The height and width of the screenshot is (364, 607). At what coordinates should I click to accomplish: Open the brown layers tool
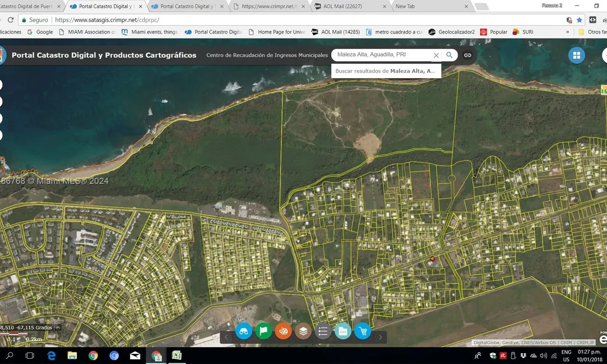pyautogui.click(x=303, y=331)
